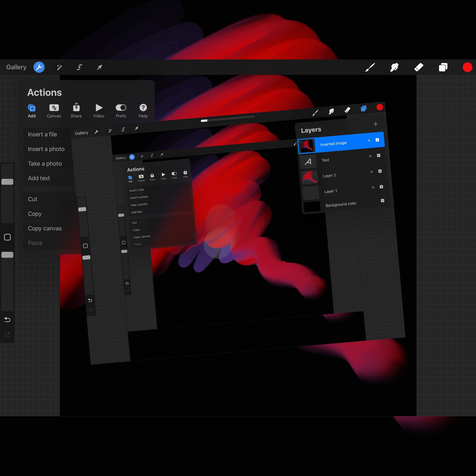476x476 pixels.
Task: Activate the Transform arrow in top toolbar
Action: [99, 67]
